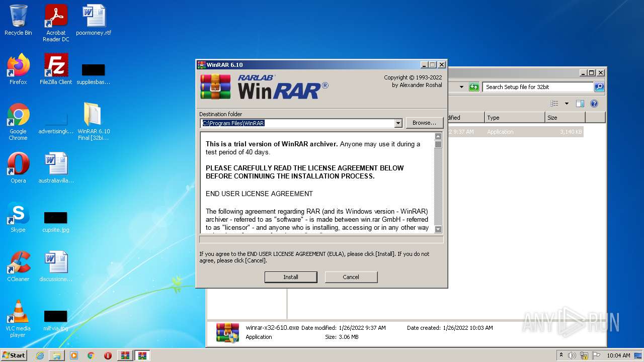Click the winrar-x32-610.exe name in details pane
The height and width of the screenshot is (362, 644).
coord(272,328)
